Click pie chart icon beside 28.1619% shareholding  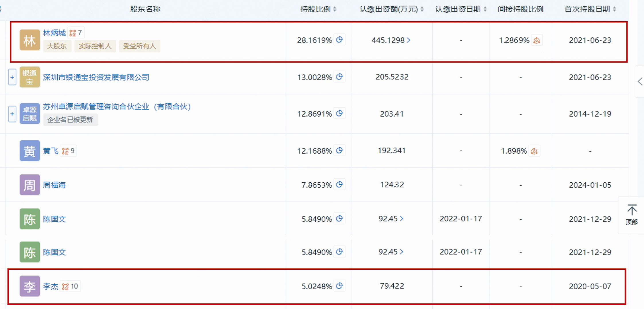coord(339,40)
